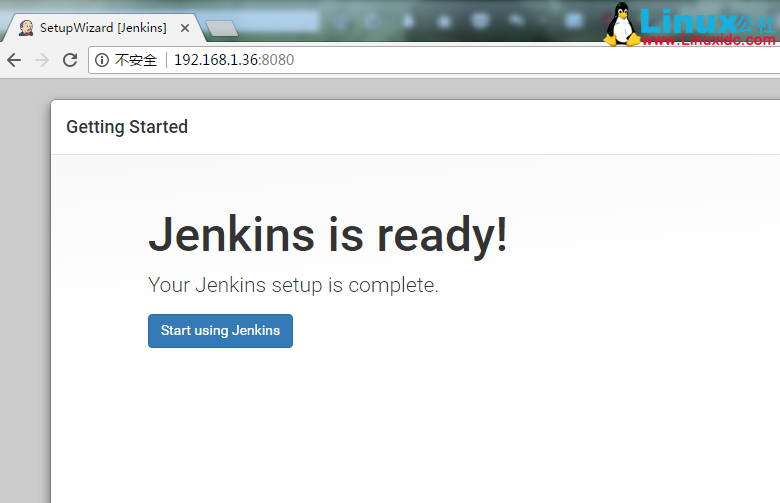Image resolution: width=780 pixels, height=503 pixels.
Task: Go back with the browser back arrow
Action: (14, 60)
